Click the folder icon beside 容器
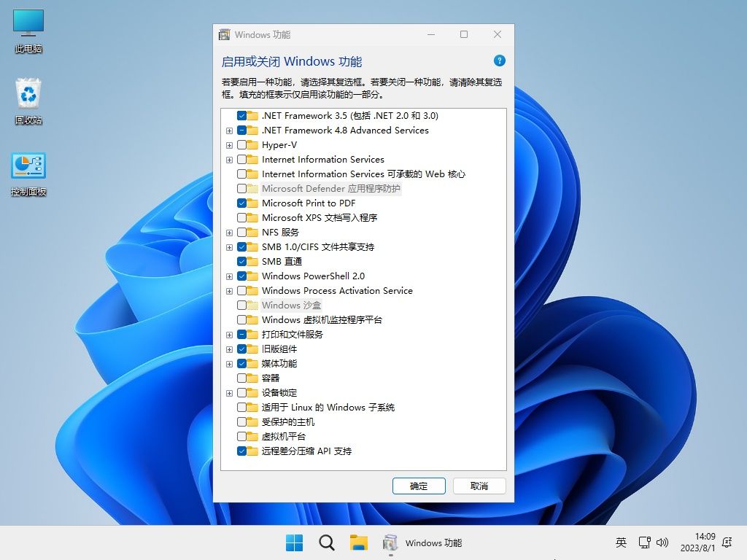 click(x=252, y=378)
